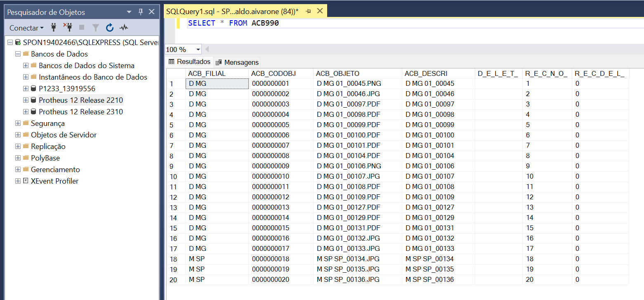Refresh the Object Explorer tree
This screenshot has width=644, height=300.
[x=110, y=28]
